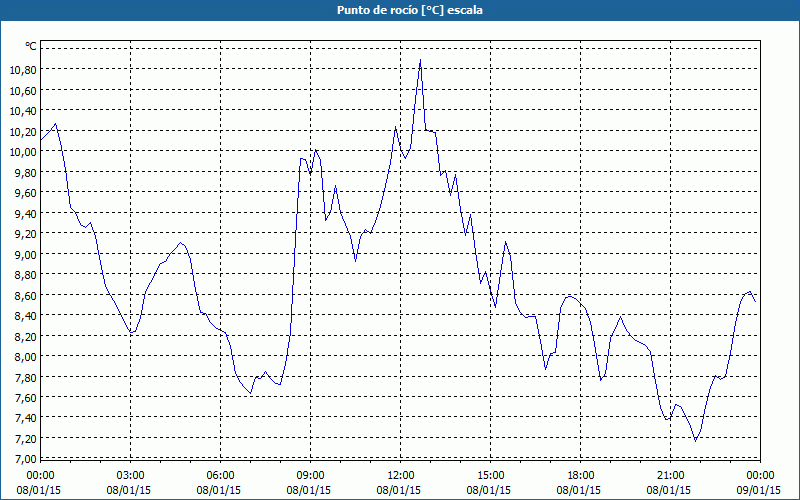Select the '7,40' y-axis value

point(26,418)
